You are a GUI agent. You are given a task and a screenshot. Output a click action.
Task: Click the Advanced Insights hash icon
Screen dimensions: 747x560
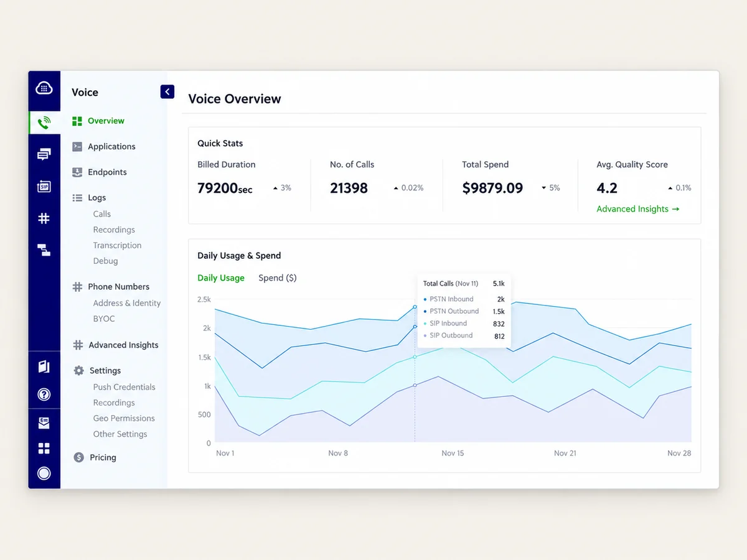point(78,345)
